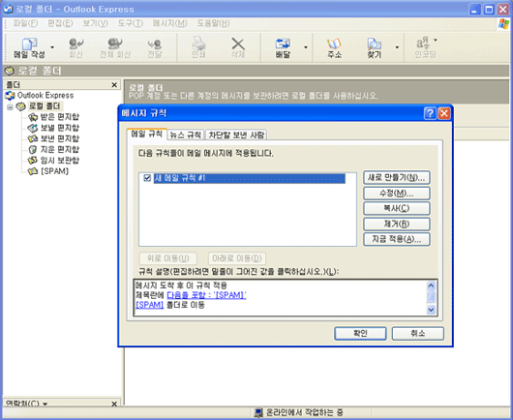Click the 전체 회신 reply-all icon
Screen dimensions: 513x420
(115, 44)
